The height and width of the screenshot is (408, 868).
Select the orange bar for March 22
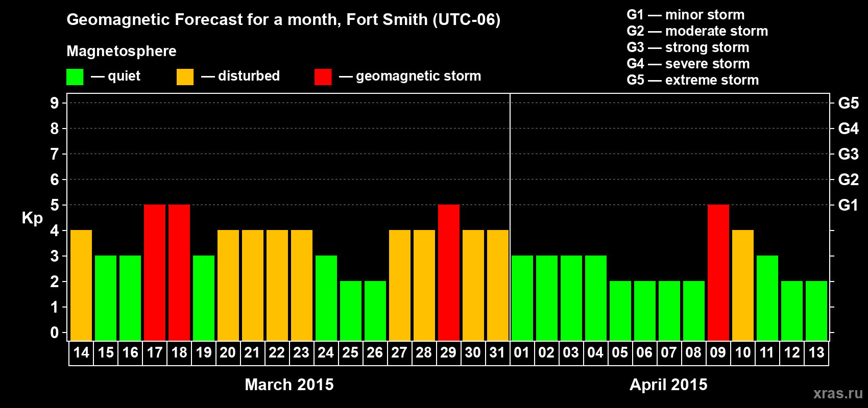(277, 286)
